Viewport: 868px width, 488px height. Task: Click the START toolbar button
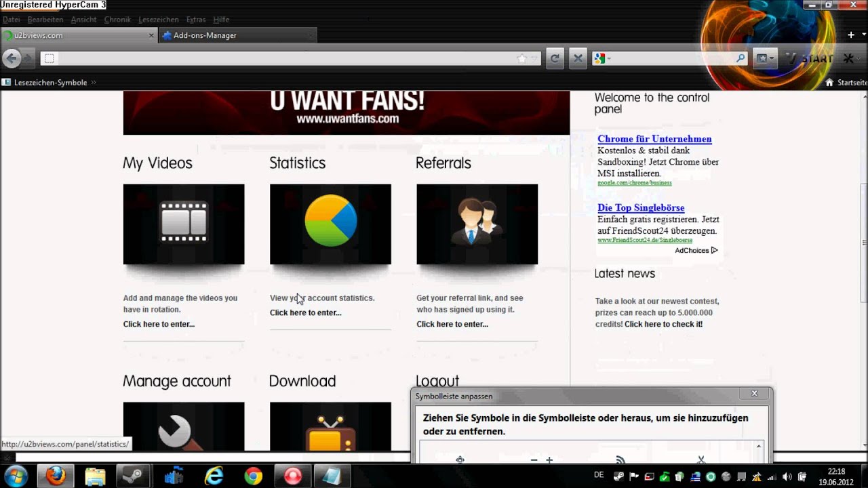[809, 59]
